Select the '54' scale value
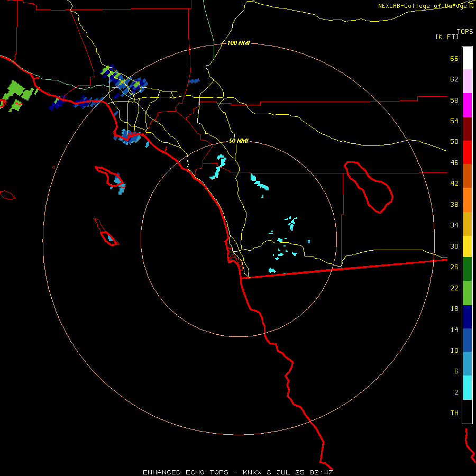Image resolution: width=476 pixels, height=476 pixels. [454, 121]
